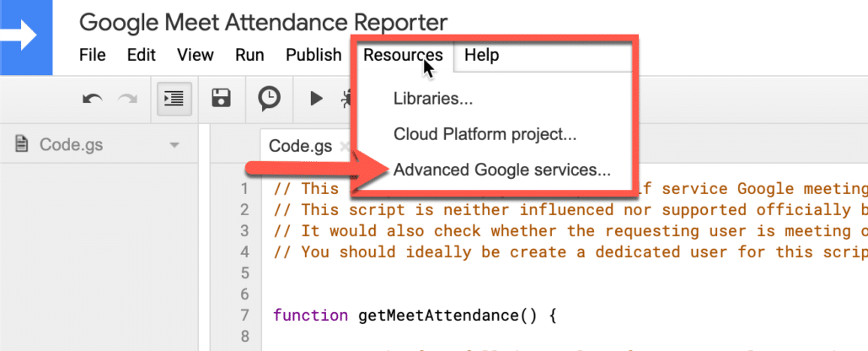The image size is (868, 351).
Task: Click the project title Google Meet Attendance Reporter
Action: [264, 22]
